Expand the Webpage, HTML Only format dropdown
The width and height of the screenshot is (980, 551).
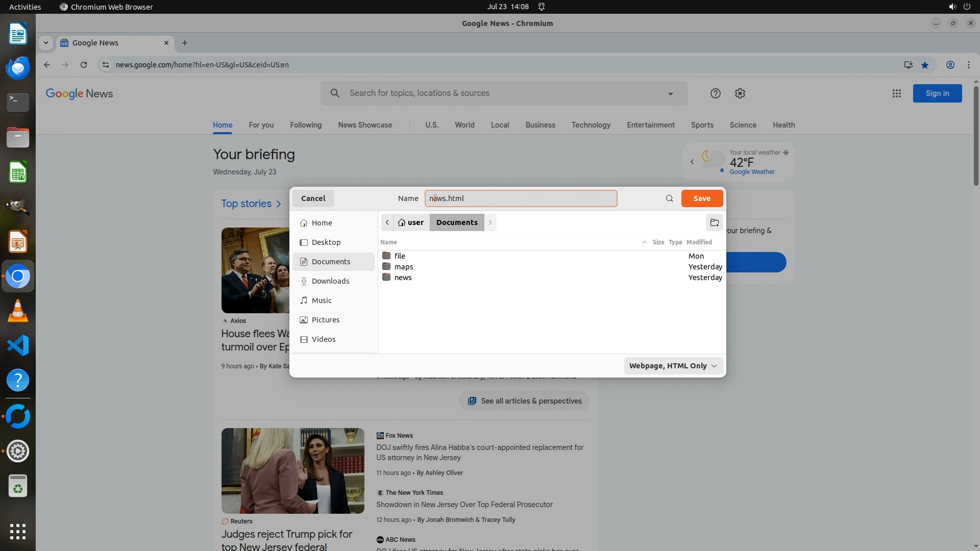[673, 366]
